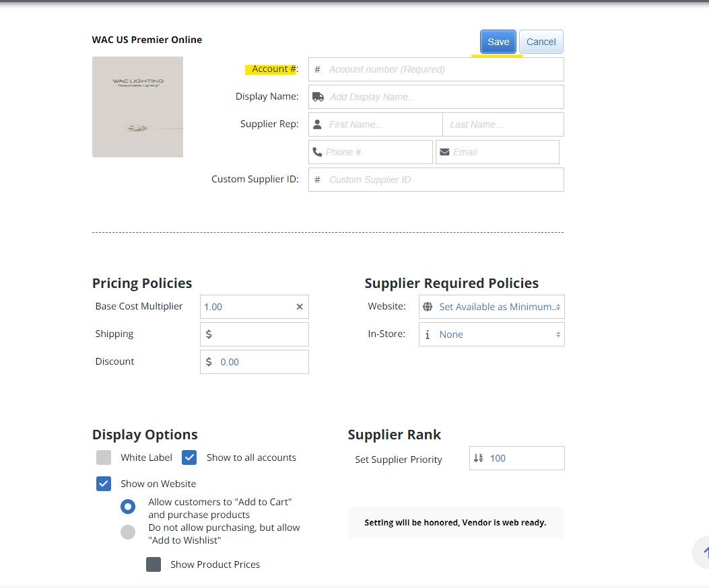Uncheck Show on Website checkbox
This screenshot has width=709, height=588.
point(104,484)
